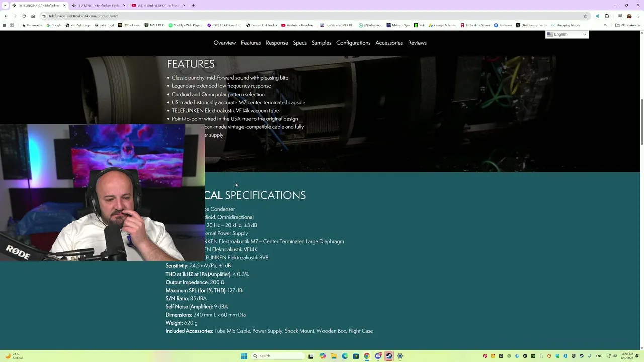Open Google Chrome from the taskbar
The image size is (644, 362).
click(x=367, y=356)
